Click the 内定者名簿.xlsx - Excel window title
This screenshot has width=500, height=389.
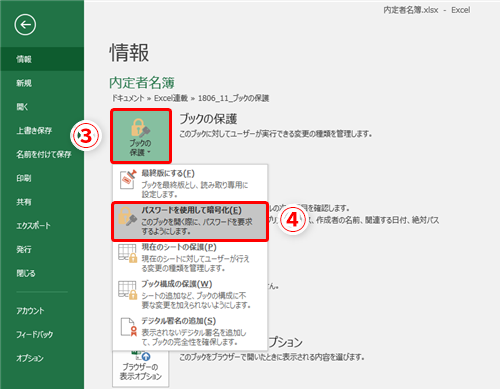click(427, 10)
